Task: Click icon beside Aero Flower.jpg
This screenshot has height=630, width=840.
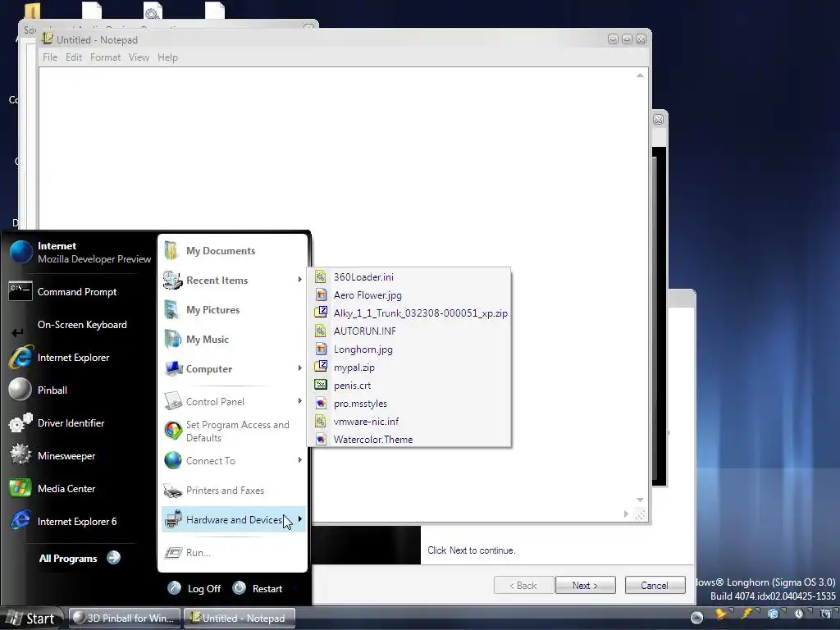Action: (321, 295)
